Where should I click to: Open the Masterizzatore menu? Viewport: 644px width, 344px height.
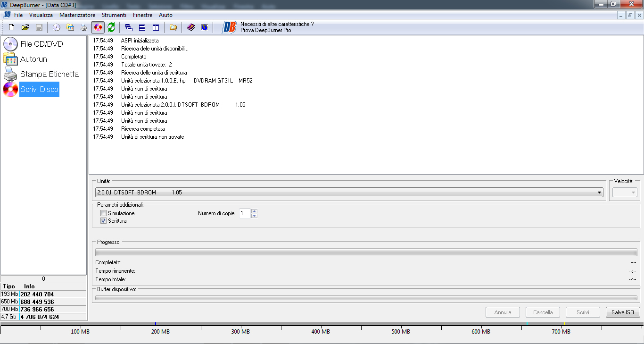(x=77, y=15)
